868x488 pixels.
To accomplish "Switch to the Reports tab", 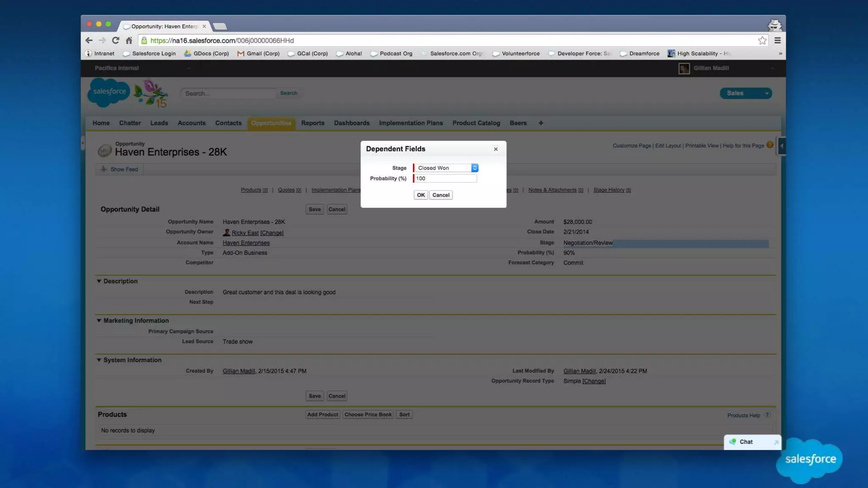I will pos(312,123).
